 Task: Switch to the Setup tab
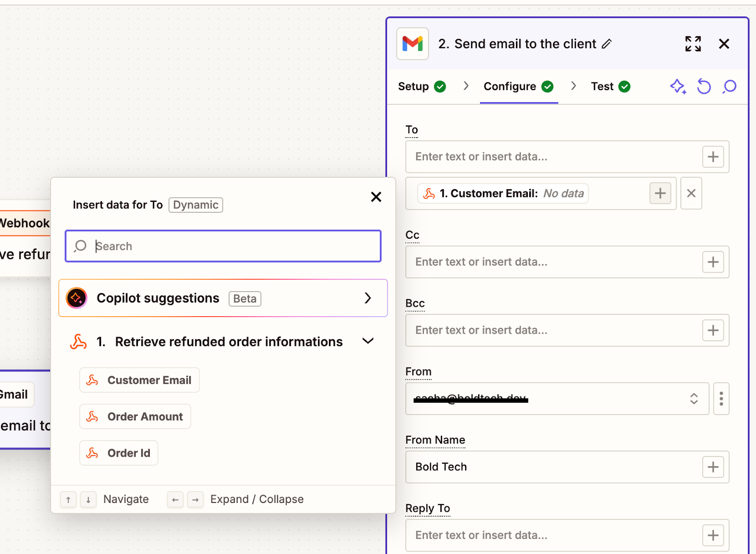point(421,87)
